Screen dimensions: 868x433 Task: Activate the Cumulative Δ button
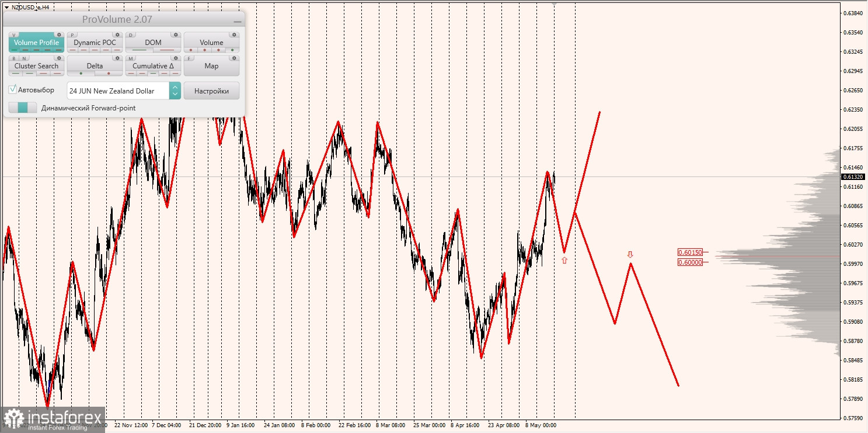[x=153, y=65]
